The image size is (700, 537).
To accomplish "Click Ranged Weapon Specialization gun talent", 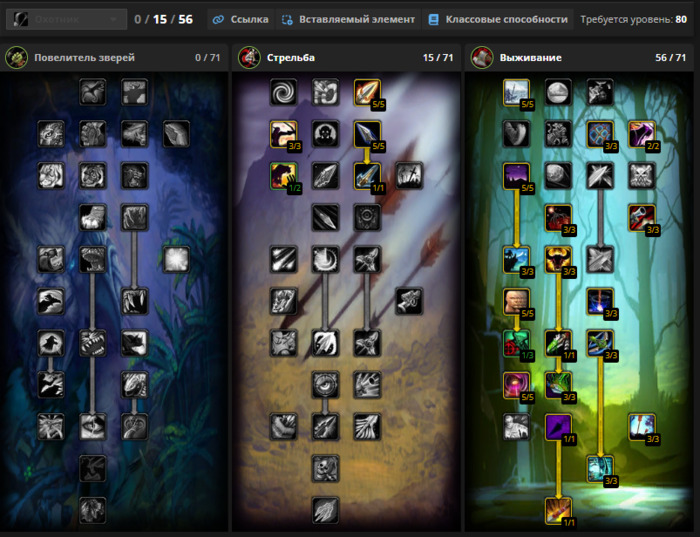I will (409, 301).
